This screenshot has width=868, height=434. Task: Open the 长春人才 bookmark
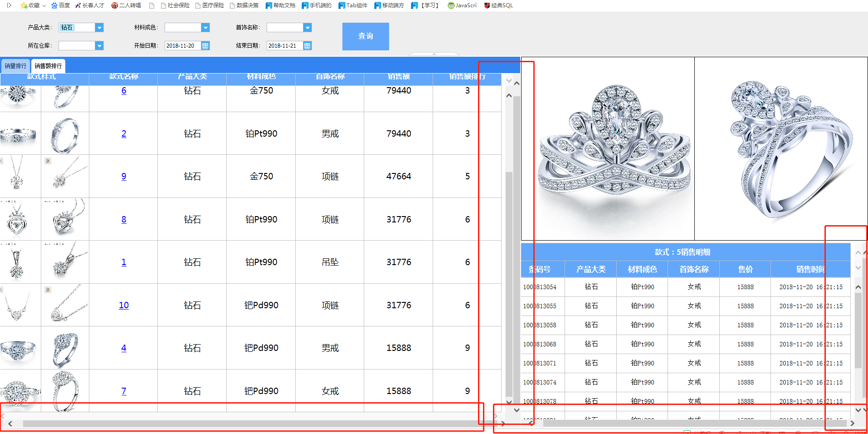pyautogui.click(x=89, y=5)
